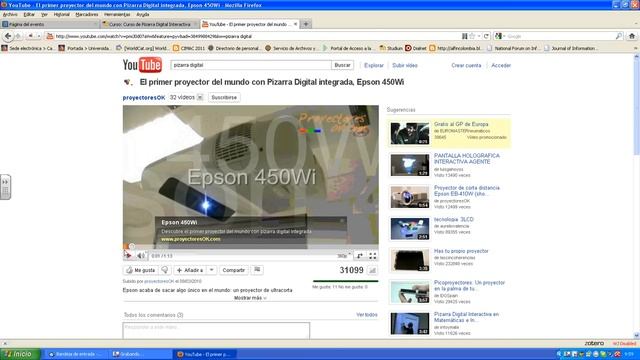Click the Compartir button
The image size is (640, 360).
233,270
